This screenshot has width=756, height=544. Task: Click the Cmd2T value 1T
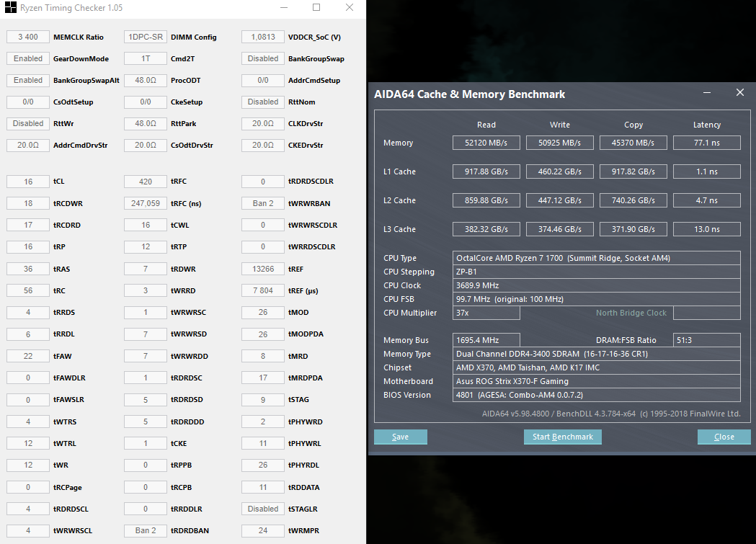(146, 59)
